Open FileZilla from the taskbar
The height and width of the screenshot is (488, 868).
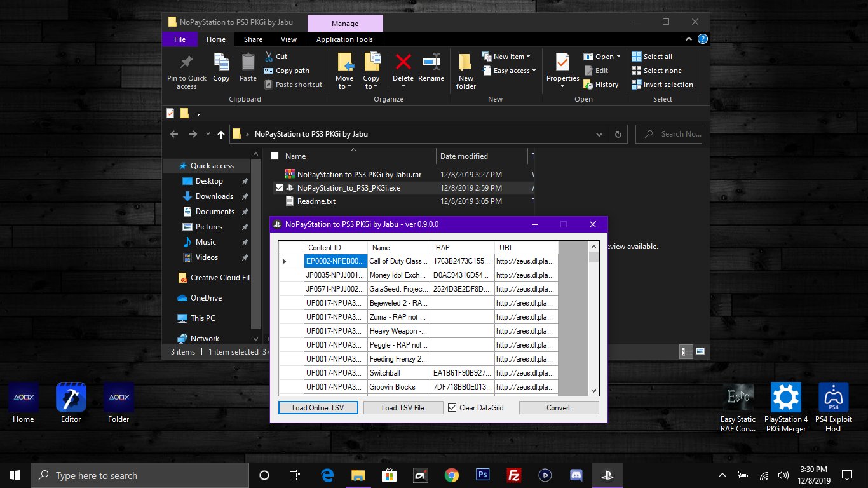(514, 475)
